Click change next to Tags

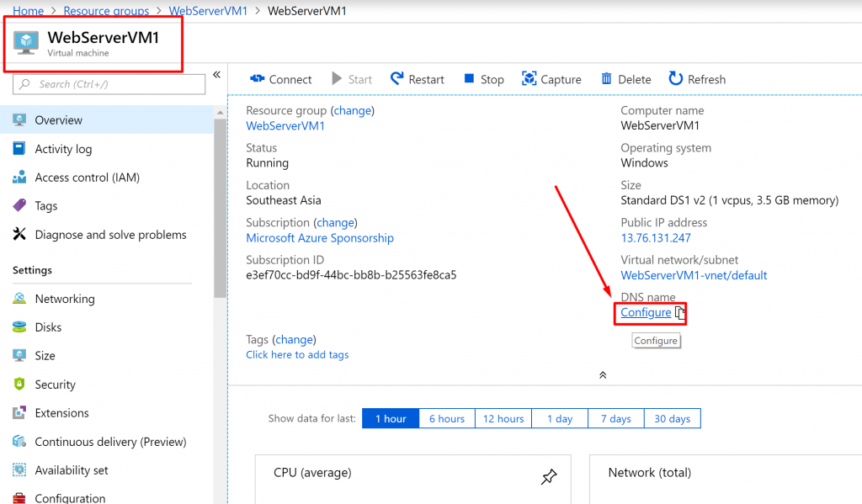coord(294,340)
